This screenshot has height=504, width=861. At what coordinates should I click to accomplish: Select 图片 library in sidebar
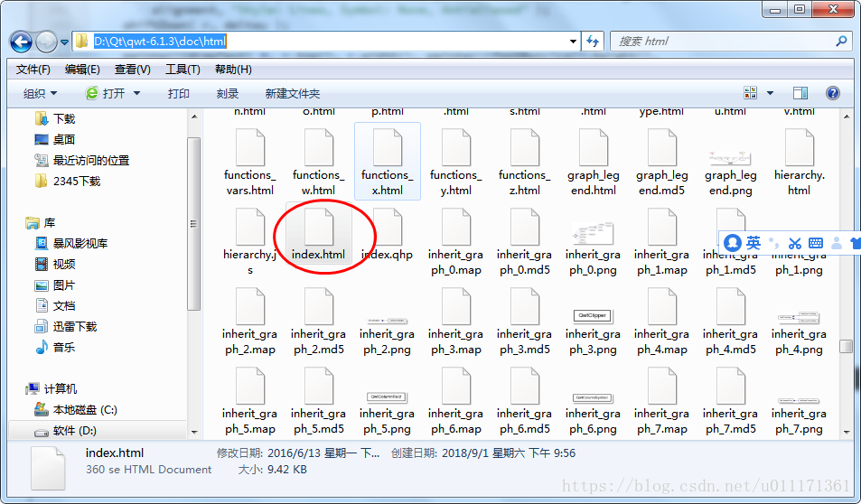tap(55, 285)
